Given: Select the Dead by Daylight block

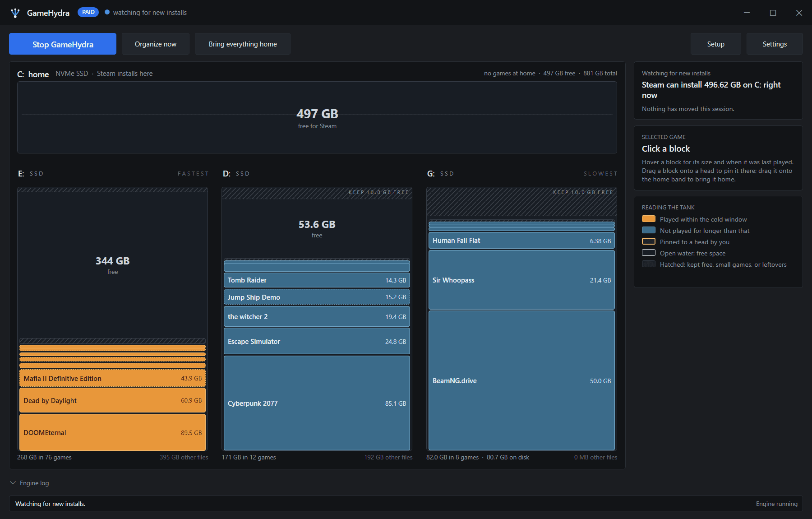Looking at the screenshot, I should point(112,400).
